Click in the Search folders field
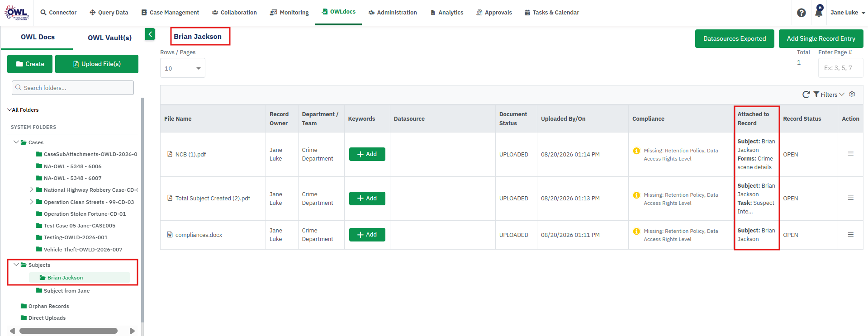Screen dimensions: 868x336 tap(73, 88)
